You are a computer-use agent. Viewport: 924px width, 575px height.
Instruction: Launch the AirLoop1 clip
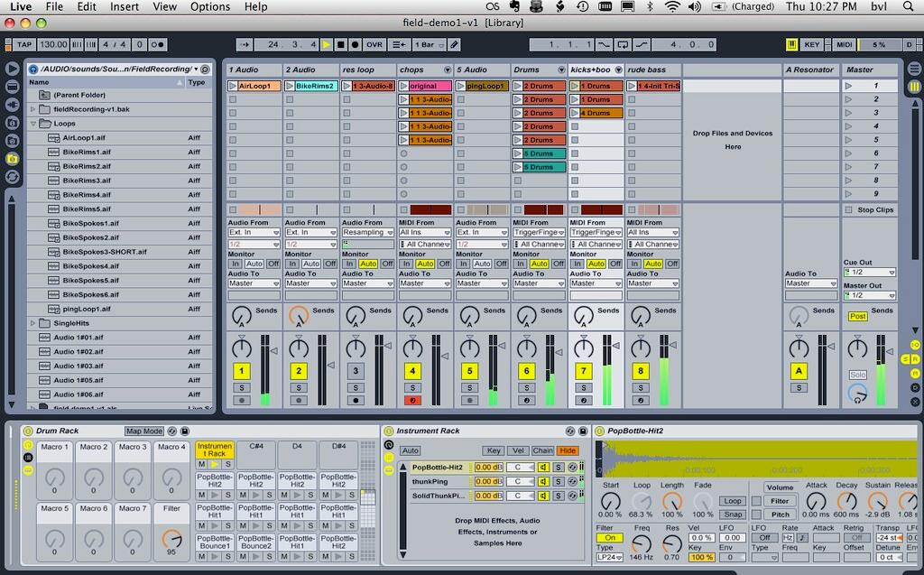point(233,87)
